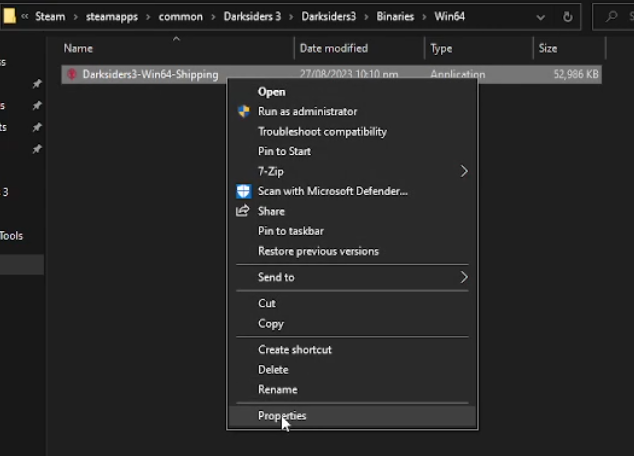Click the 52,986 KB size cell
The width and height of the screenshot is (634, 456).
point(576,74)
